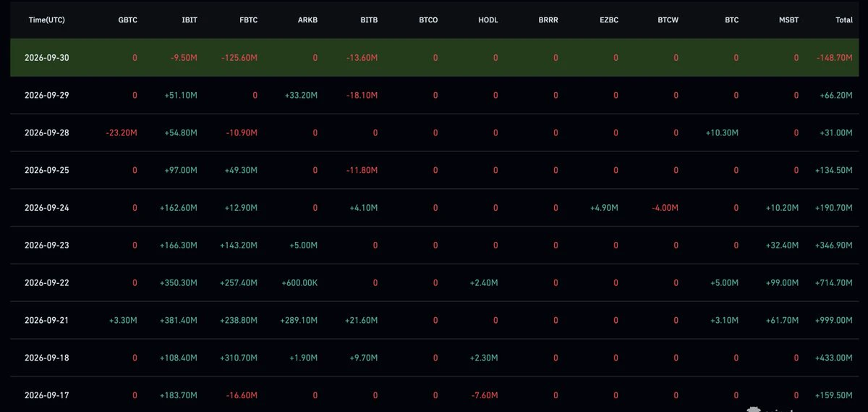Select the +346.90M total value
The image size is (868, 412).
pos(835,245)
